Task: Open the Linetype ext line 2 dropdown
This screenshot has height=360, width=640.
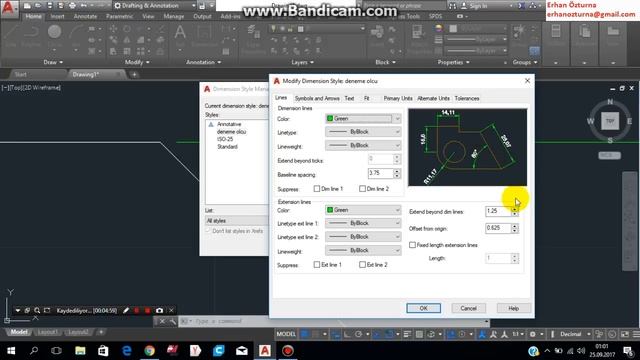Action: tap(363, 237)
